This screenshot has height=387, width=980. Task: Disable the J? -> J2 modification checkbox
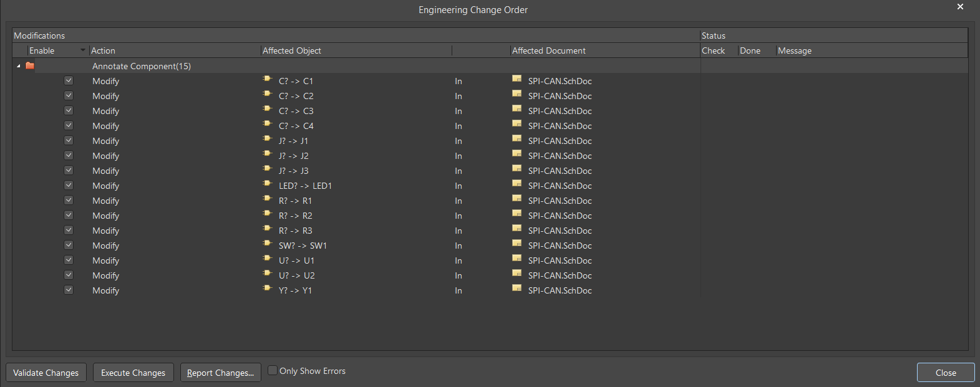69,155
